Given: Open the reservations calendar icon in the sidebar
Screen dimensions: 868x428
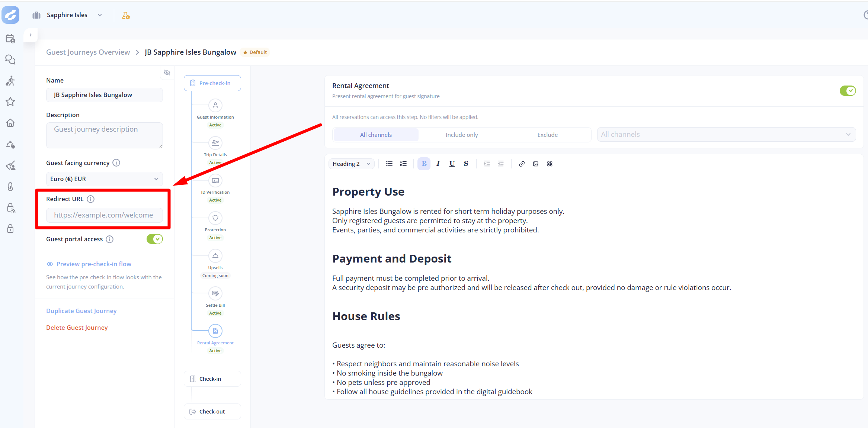Looking at the screenshot, I should click(x=10, y=39).
